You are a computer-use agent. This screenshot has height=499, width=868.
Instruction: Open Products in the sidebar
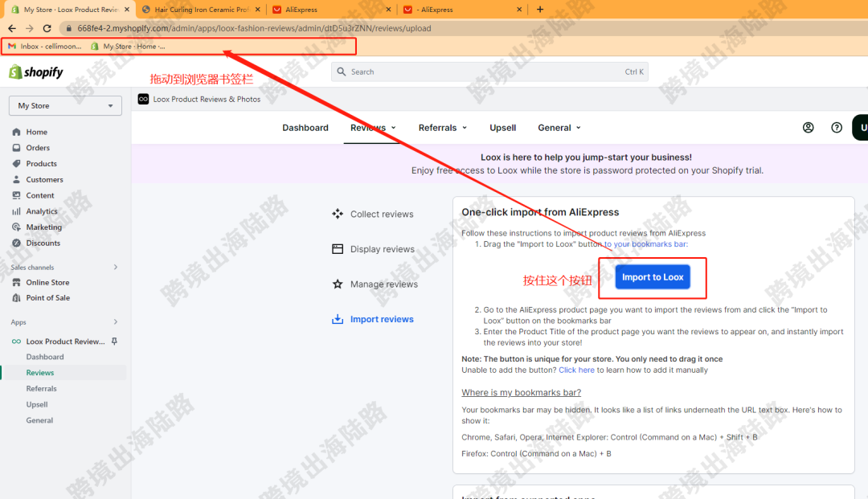tap(41, 164)
